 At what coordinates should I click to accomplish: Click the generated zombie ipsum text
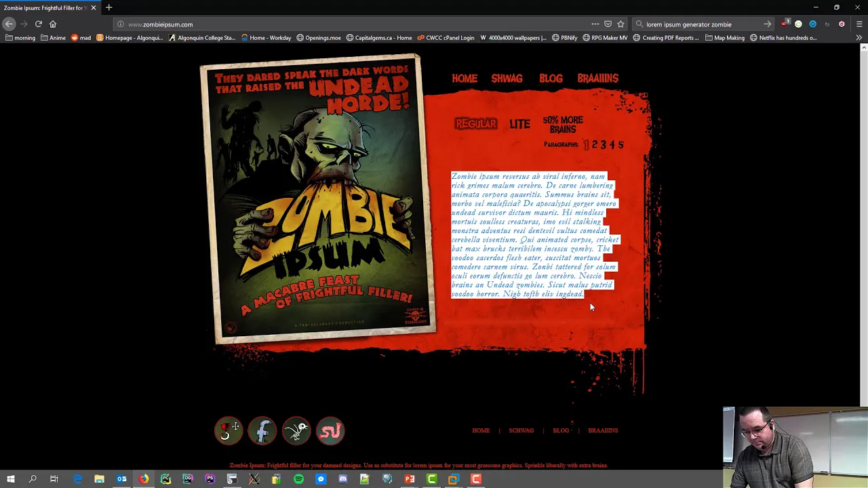(x=534, y=235)
